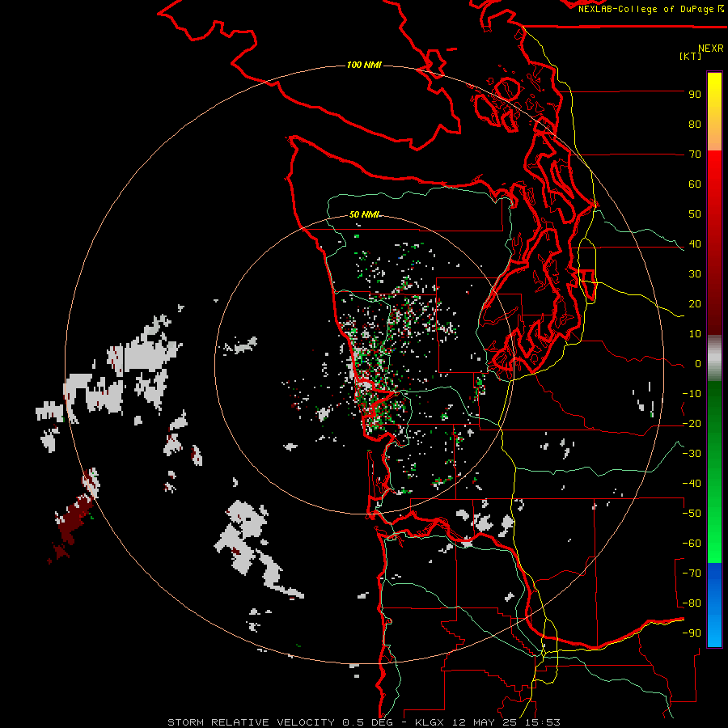Click the positive 70 knot scale label
This screenshot has width=728, height=728.
coord(695,154)
